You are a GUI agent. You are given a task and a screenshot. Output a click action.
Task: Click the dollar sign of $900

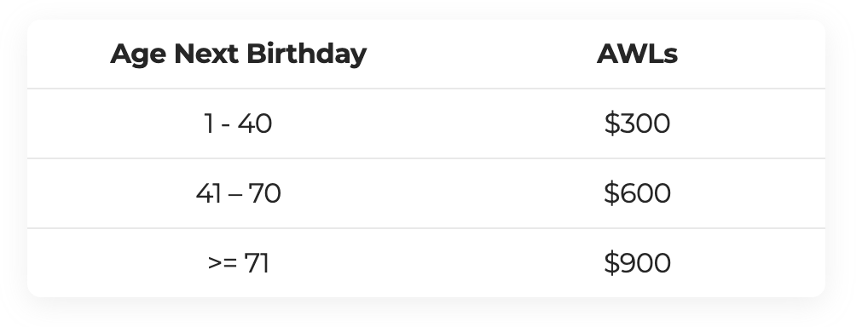611,263
